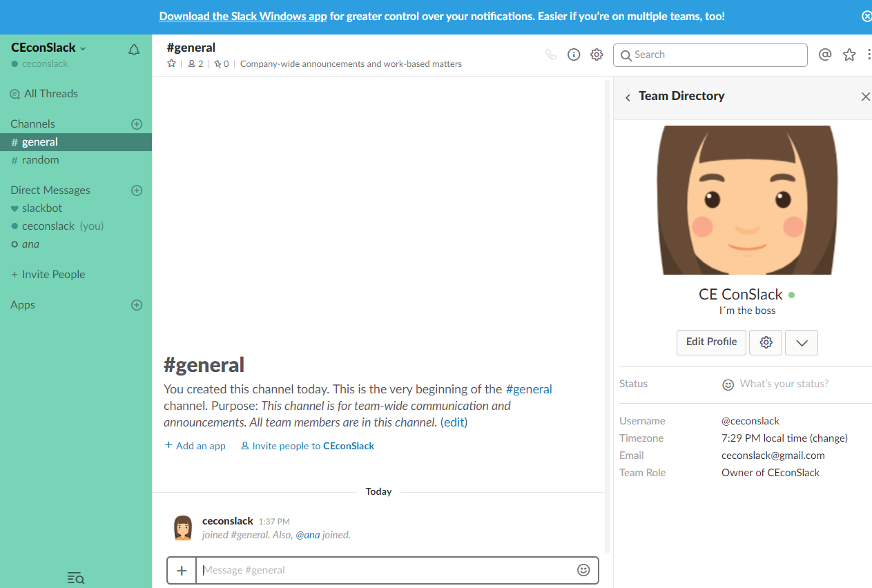Set status via What's your status field
872x588 pixels.
click(784, 384)
